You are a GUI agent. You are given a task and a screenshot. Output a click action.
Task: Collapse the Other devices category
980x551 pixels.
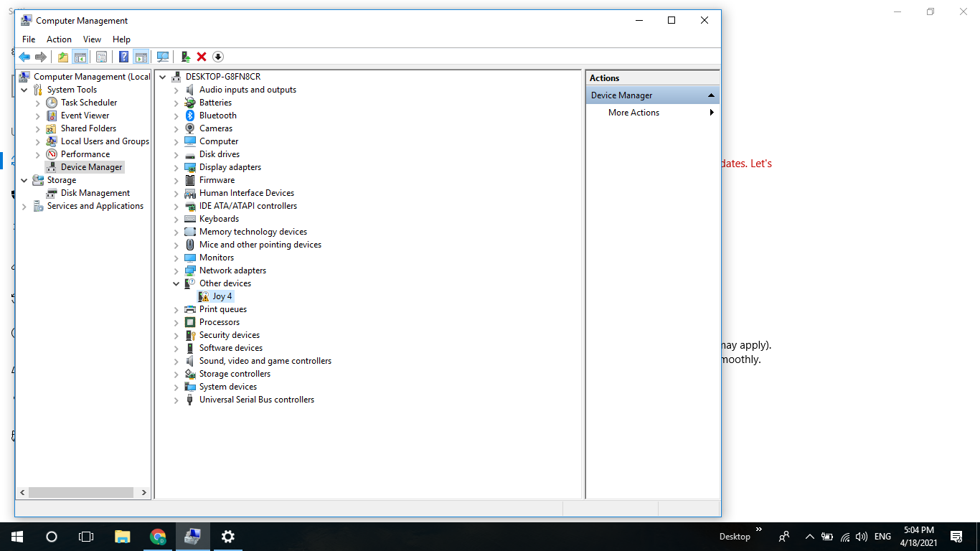click(176, 283)
